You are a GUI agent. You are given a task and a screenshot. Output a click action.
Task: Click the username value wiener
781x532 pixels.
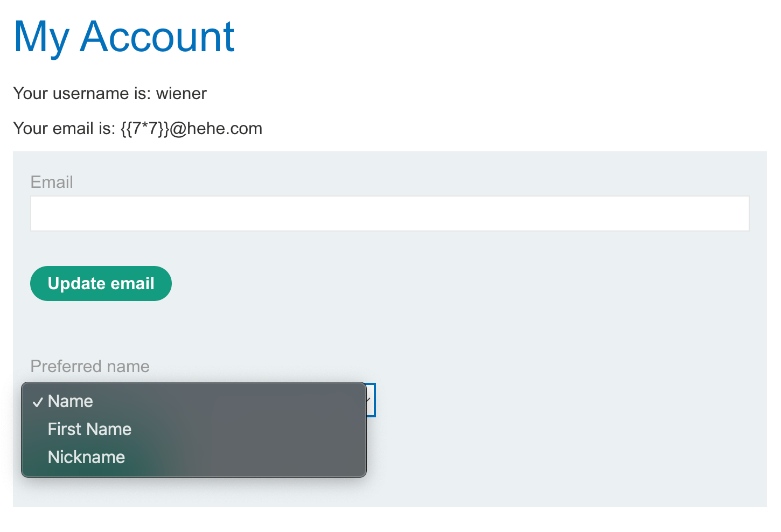tap(182, 93)
